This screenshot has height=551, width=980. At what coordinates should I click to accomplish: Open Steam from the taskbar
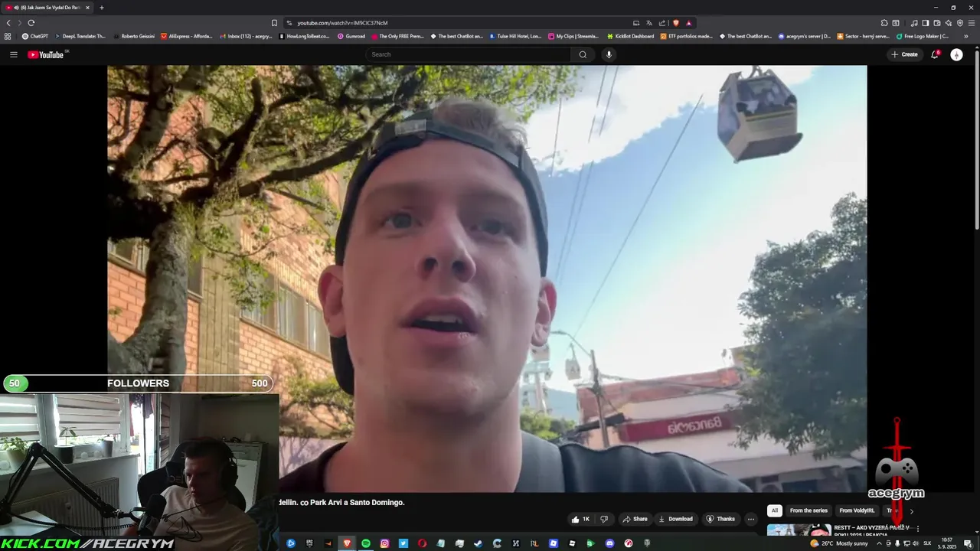point(479,543)
